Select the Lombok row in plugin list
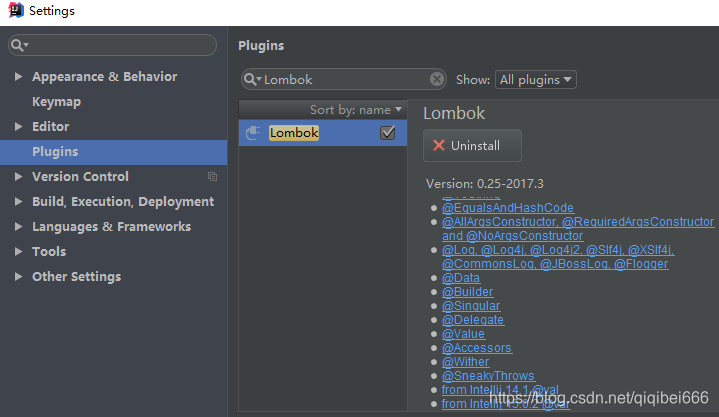 click(323, 133)
